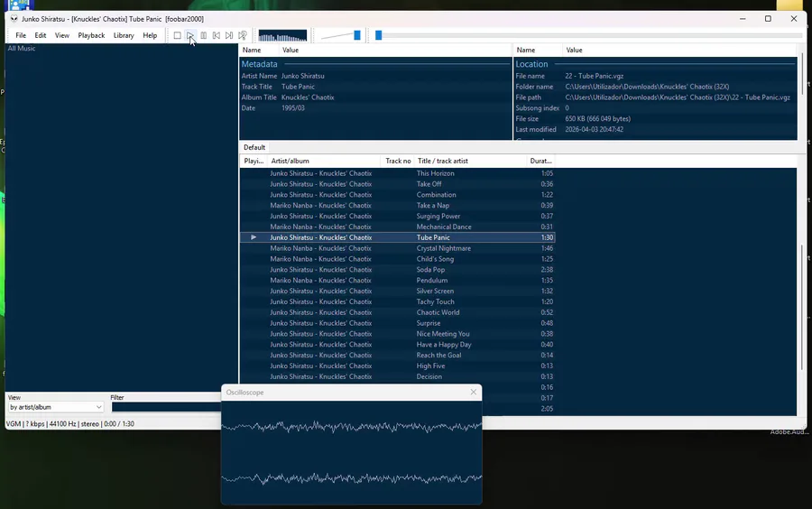Skip to the previous track
This screenshot has width=812, height=509.
coord(217,35)
